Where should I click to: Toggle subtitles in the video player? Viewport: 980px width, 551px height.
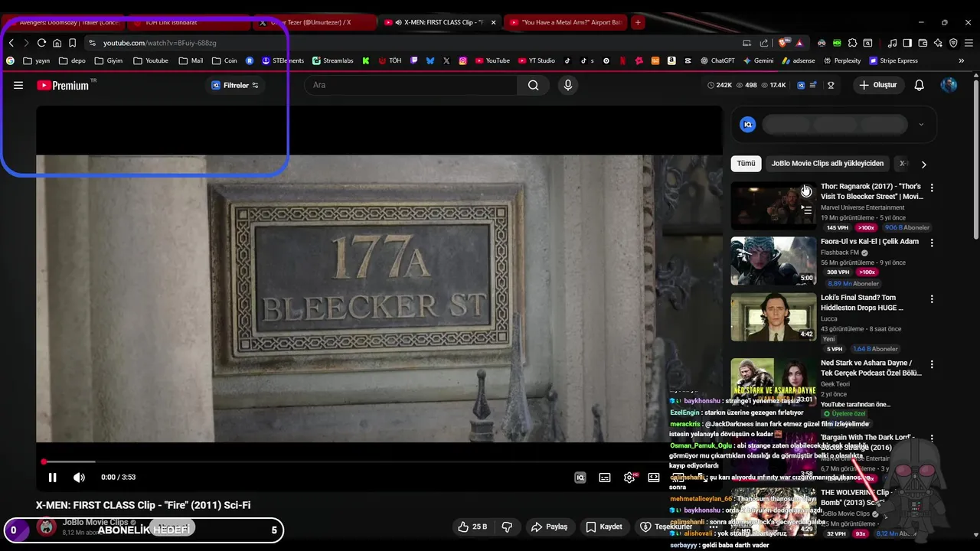tap(605, 478)
